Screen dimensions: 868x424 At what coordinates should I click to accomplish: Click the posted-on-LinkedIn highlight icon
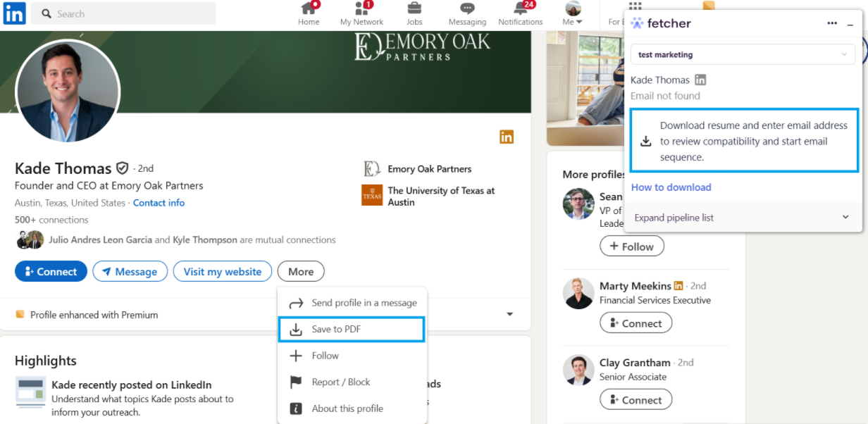point(31,392)
